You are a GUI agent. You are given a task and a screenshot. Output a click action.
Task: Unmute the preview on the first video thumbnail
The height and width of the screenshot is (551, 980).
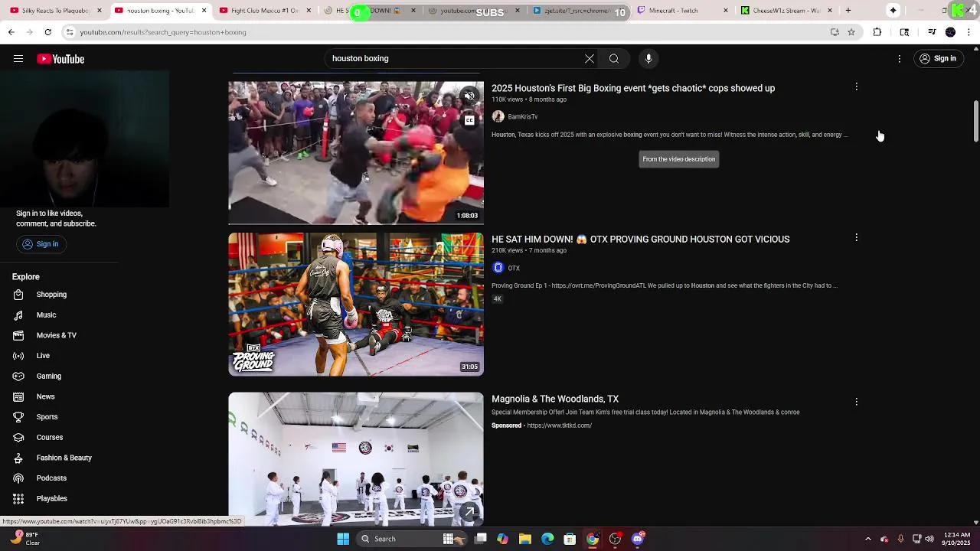(469, 96)
